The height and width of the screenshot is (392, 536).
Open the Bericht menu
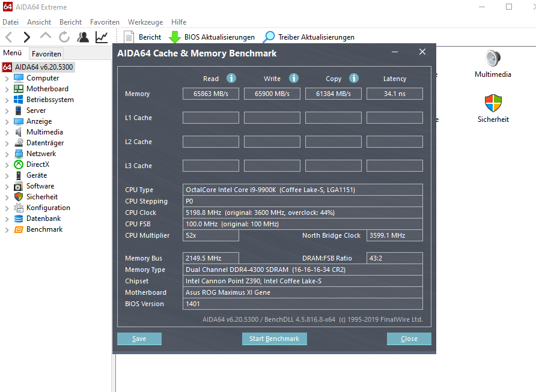[x=70, y=22]
